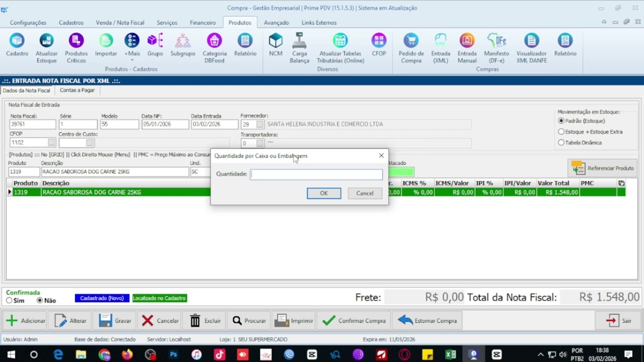
Task: Click the grid column chooser icon
Action: tap(621, 184)
